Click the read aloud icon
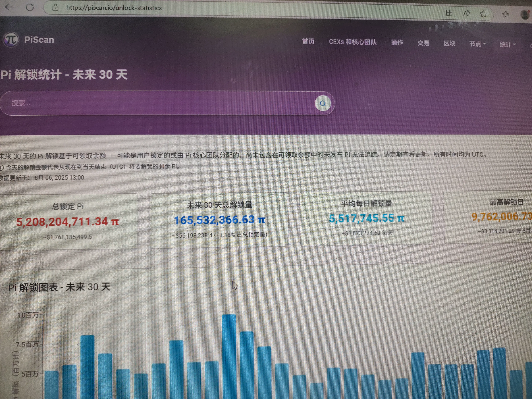The image size is (532, 399). [x=466, y=13]
